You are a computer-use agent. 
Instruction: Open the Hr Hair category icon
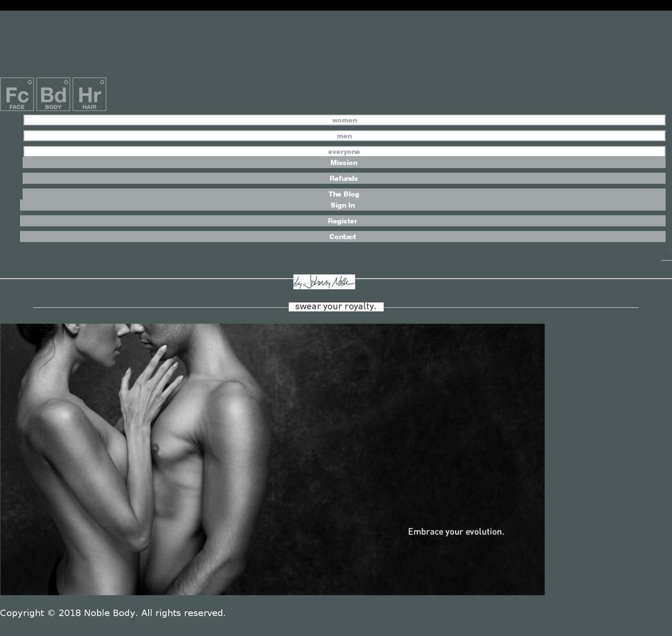click(x=90, y=94)
